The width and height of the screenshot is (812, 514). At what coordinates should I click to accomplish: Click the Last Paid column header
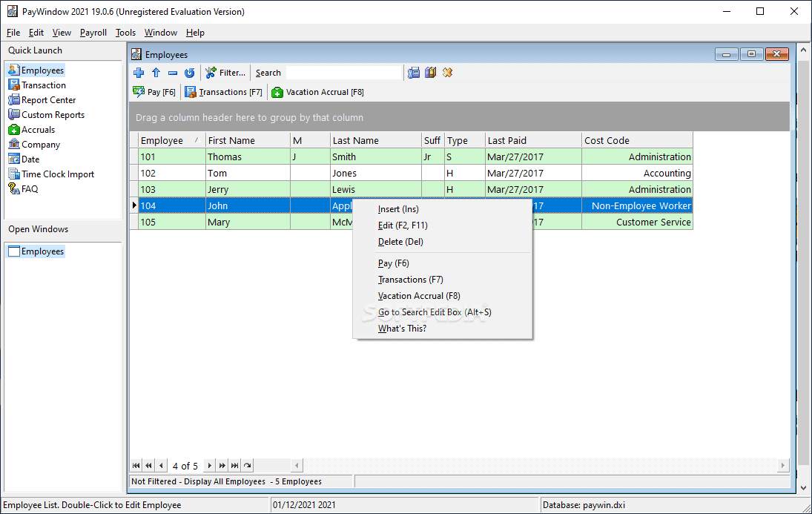click(533, 140)
